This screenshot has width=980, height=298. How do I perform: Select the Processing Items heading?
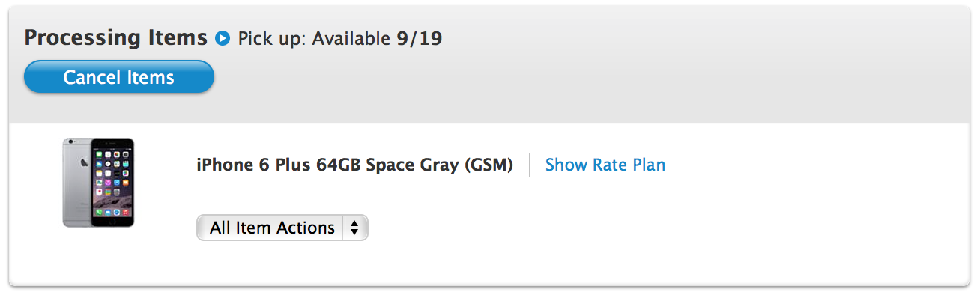[x=116, y=37]
